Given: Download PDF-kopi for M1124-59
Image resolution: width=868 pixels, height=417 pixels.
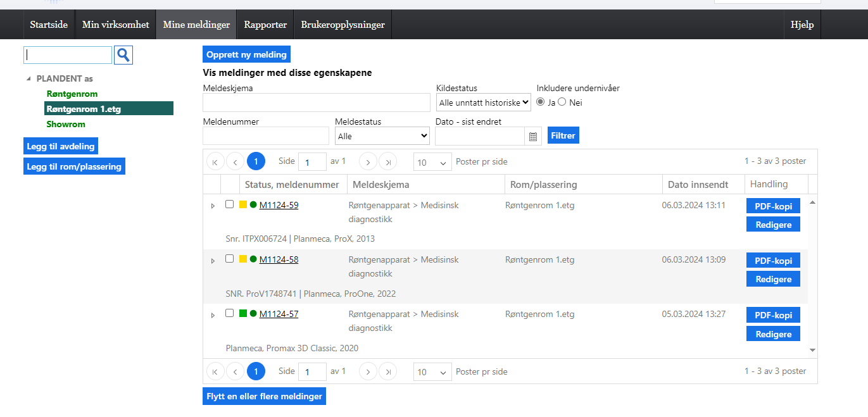Looking at the screenshot, I should [x=773, y=206].
